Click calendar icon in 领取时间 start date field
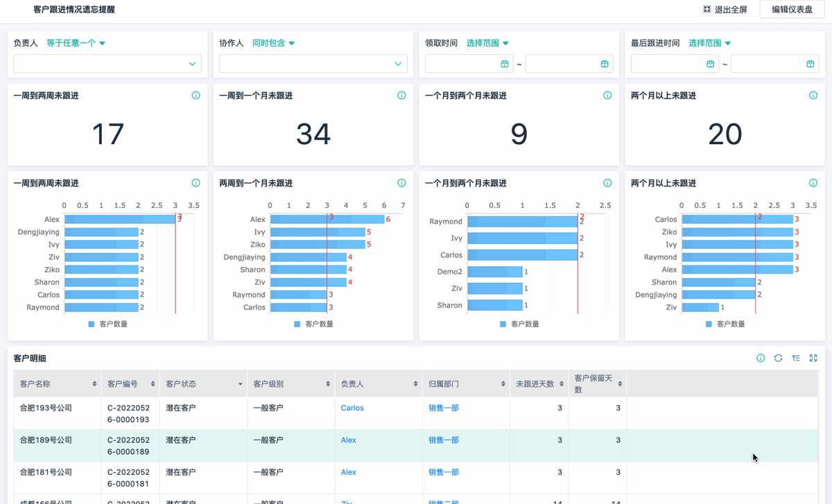The width and height of the screenshot is (832, 504). 504,64
